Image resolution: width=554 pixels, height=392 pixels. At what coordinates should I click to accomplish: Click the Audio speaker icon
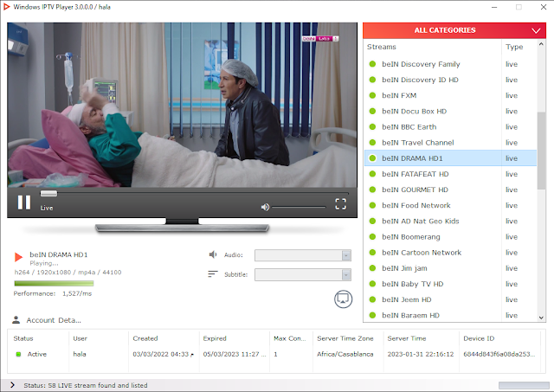point(213,254)
